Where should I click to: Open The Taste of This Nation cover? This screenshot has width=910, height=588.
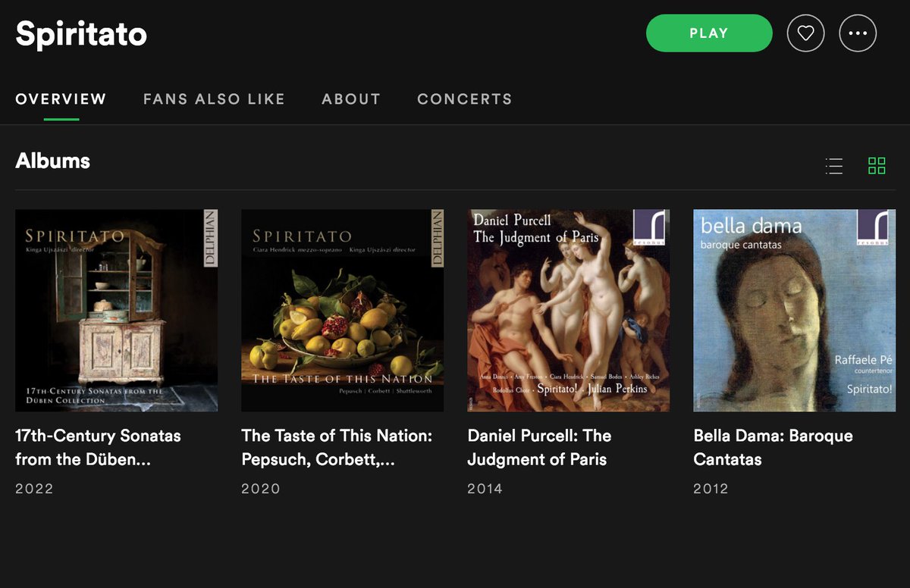[x=342, y=311]
